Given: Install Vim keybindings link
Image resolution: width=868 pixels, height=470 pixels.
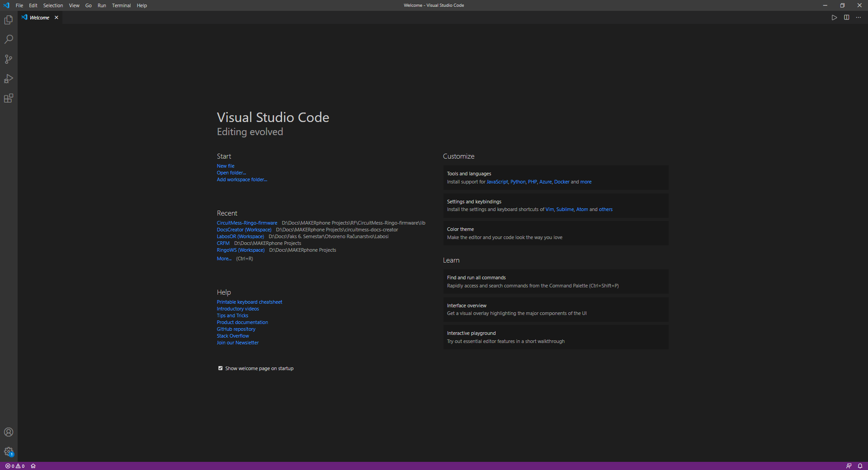Looking at the screenshot, I should (x=550, y=209).
